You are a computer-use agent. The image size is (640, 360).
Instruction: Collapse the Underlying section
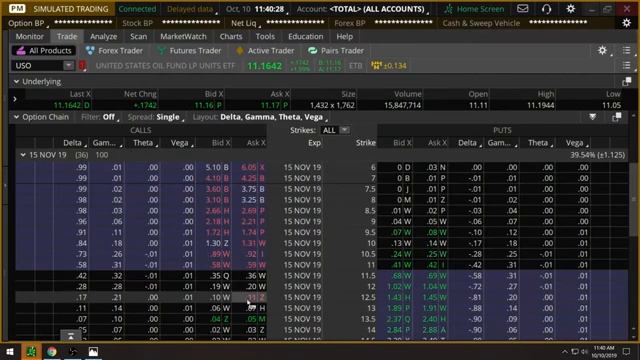point(16,82)
